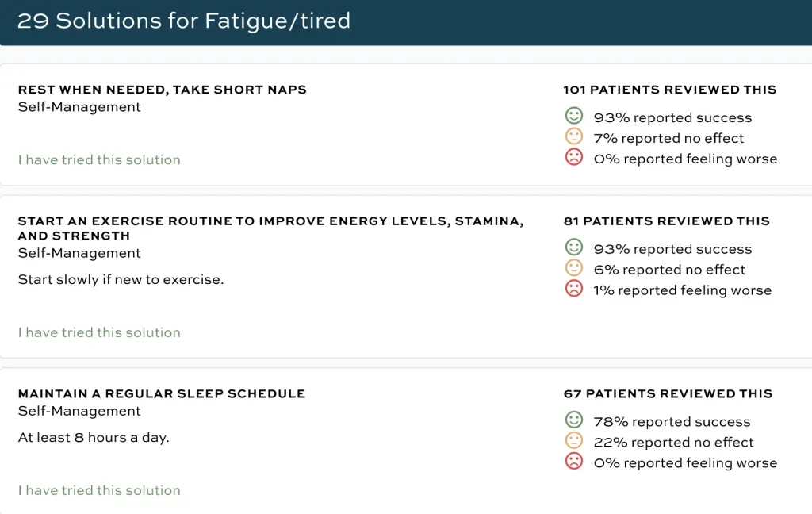
Task: Click orange neutral face in exercise routine card
Action: [x=573, y=269]
